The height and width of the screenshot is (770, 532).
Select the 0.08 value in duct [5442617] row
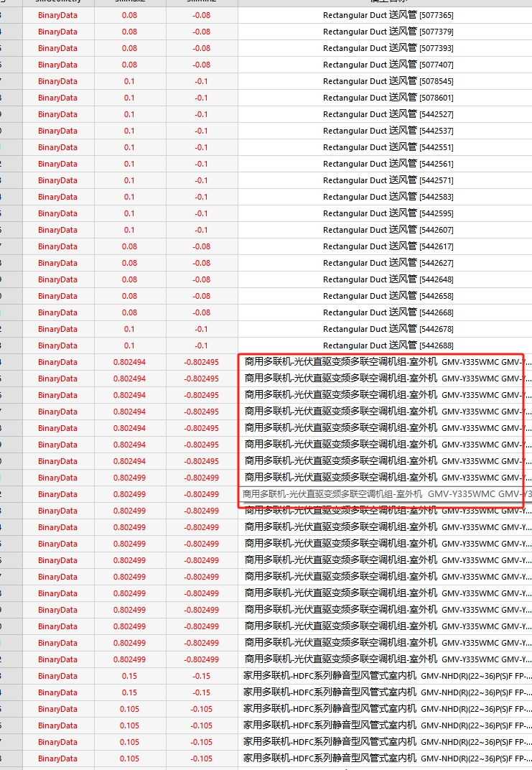(x=129, y=246)
